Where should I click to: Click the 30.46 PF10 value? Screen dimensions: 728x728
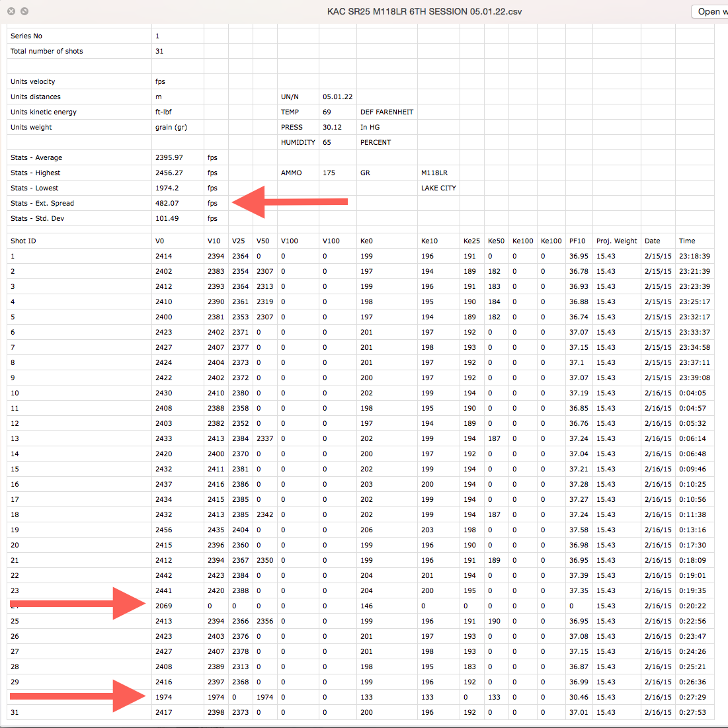579,697
